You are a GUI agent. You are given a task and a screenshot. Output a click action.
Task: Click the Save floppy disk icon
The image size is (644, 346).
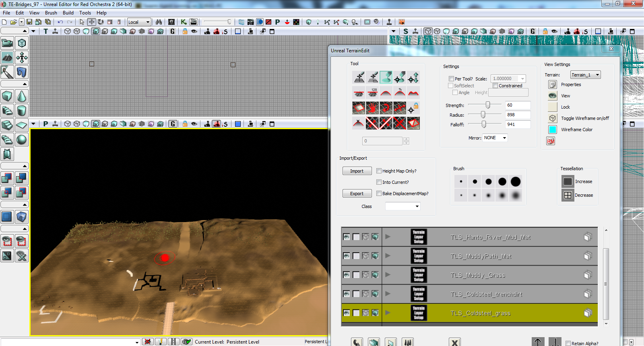[x=29, y=22]
